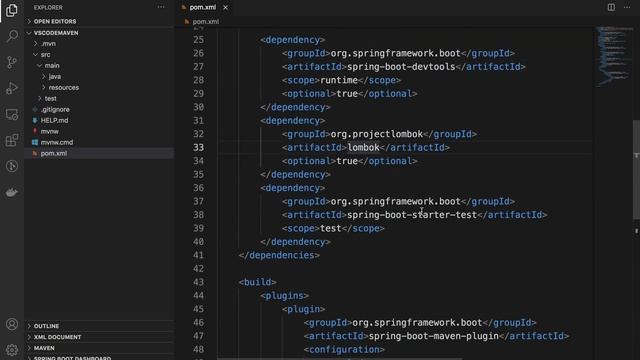This screenshot has height=360, width=640.
Task: Open Explorer more actions ellipsis
Action: [161, 7]
